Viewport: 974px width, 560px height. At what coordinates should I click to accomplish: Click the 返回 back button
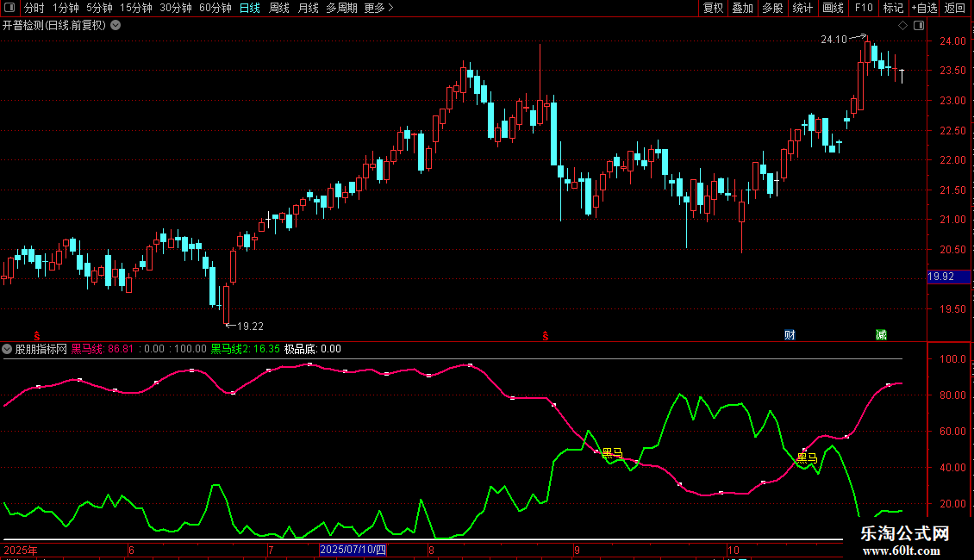pyautogui.click(x=955, y=8)
